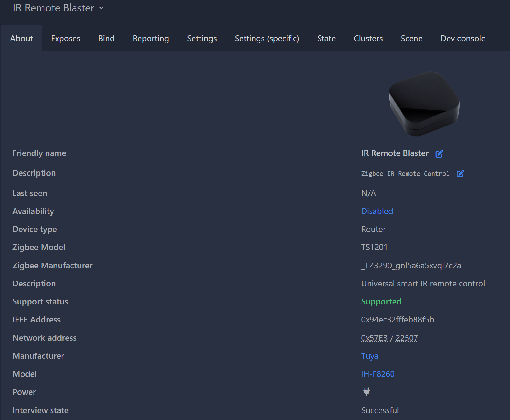The image size is (510, 420).
Task: Open the Settings tab
Action: tap(202, 39)
